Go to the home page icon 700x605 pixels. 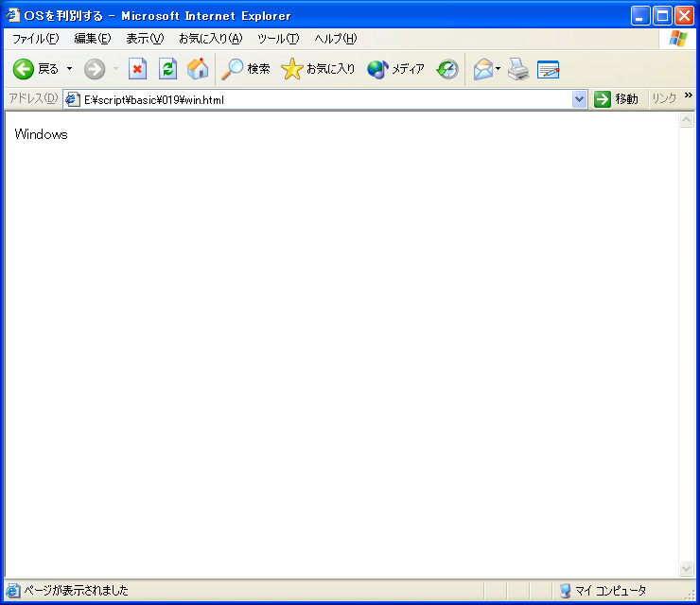(198, 69)
